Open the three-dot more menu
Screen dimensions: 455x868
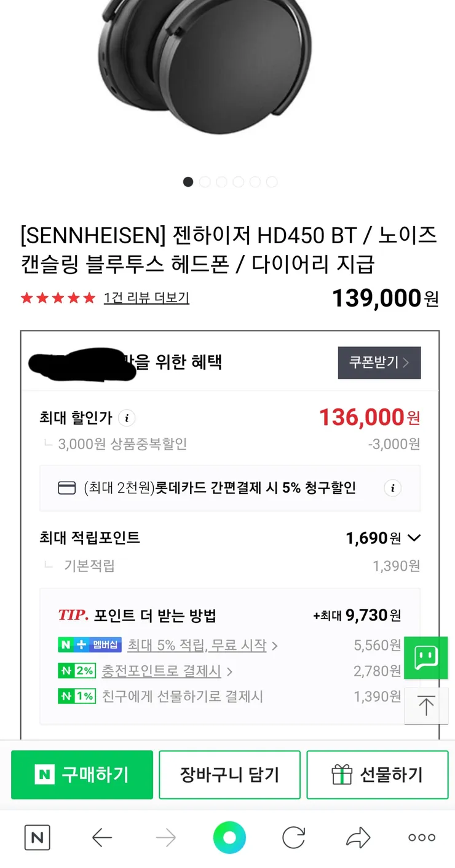(x=422, y=837)
